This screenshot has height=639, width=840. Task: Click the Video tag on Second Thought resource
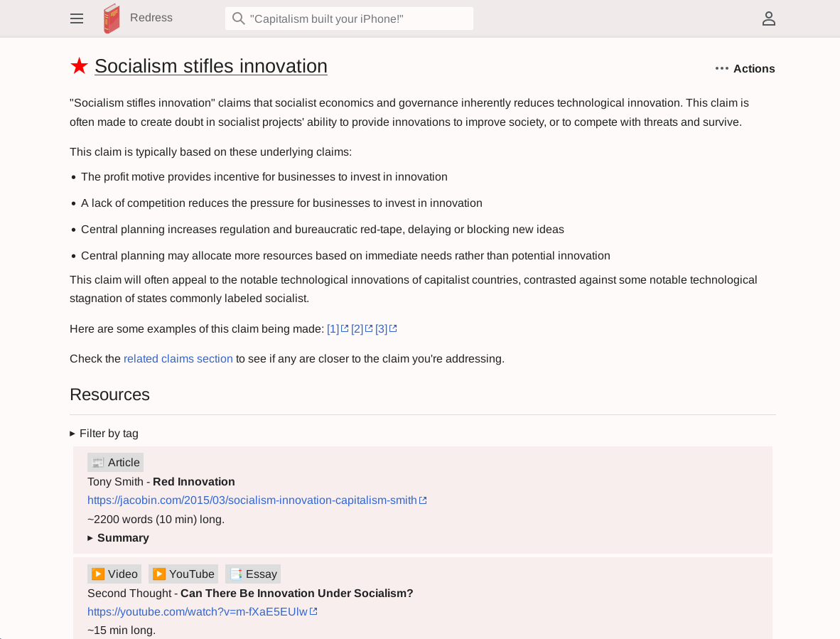point(114,574)
